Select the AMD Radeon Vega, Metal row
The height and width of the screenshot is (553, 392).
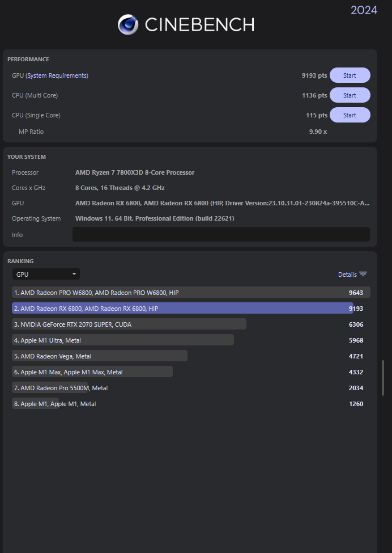[191, 356]
